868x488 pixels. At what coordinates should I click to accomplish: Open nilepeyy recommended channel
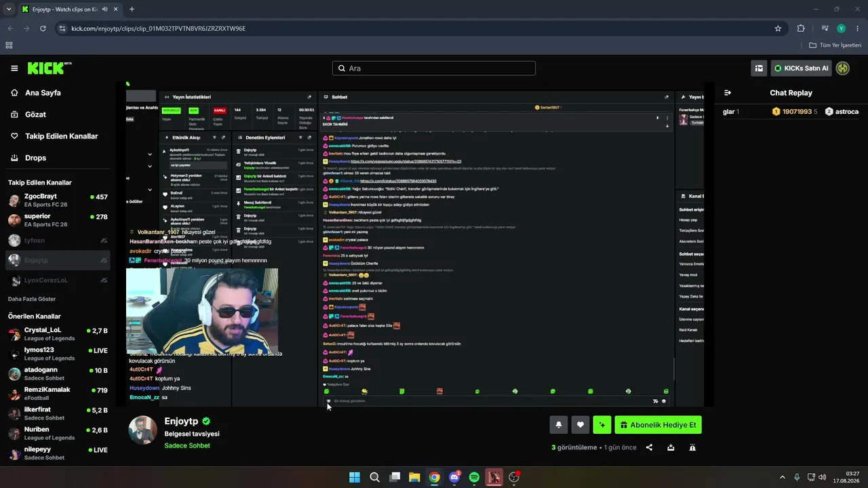[58, 453]
